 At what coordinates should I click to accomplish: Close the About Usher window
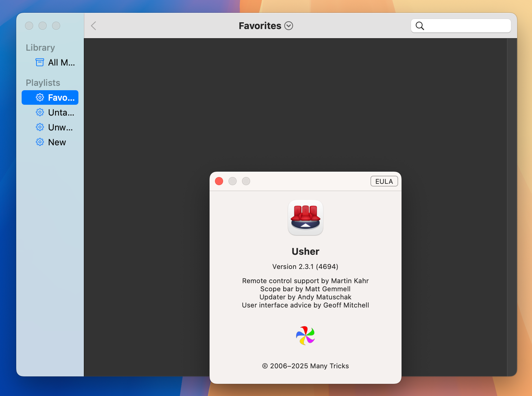click(x=219, y=181)
